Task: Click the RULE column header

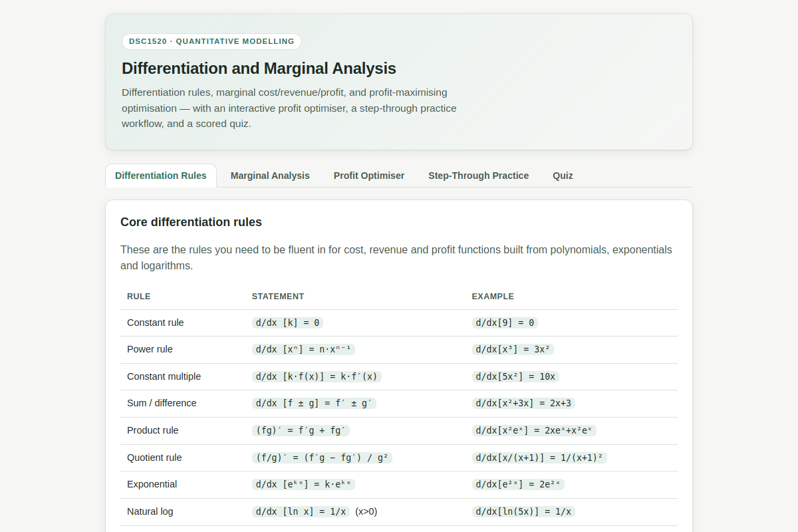Action: pyautogui.click(x=139, y=297)
